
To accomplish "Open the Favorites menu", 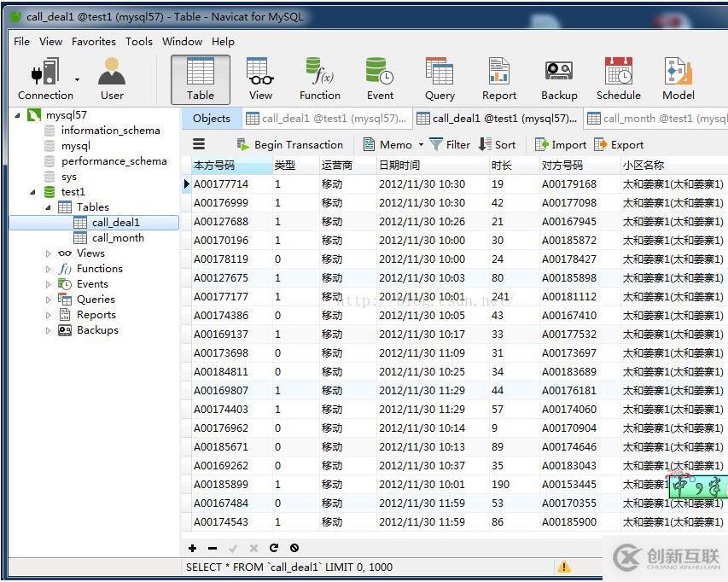I will [94, 41].
